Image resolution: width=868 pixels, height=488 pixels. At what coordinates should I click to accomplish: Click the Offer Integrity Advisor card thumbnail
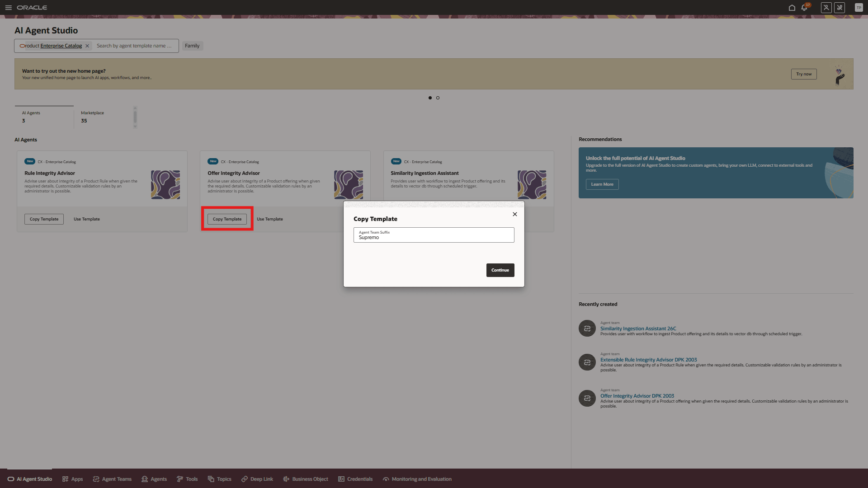coord(349,185)
